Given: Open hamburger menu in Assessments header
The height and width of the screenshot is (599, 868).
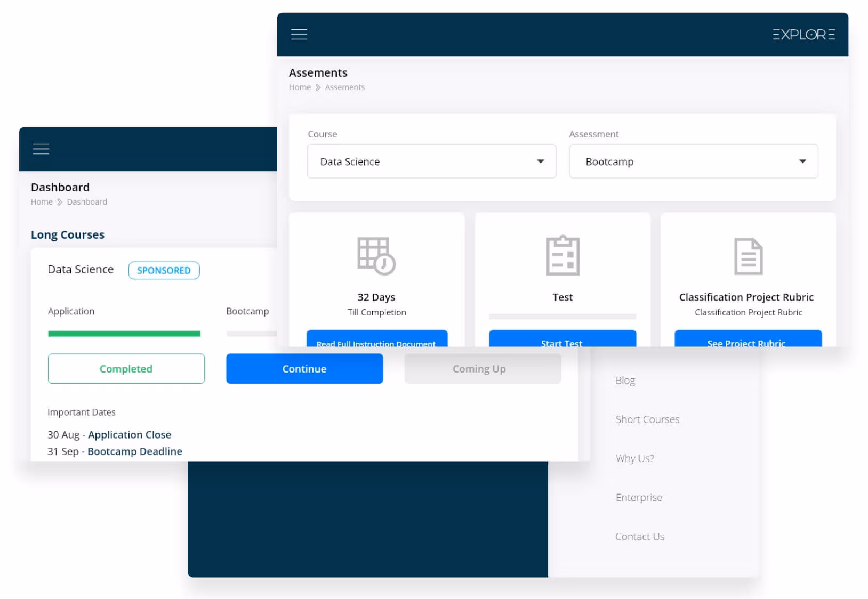Looking at the screenshot, I should click(x=299, y=35).
